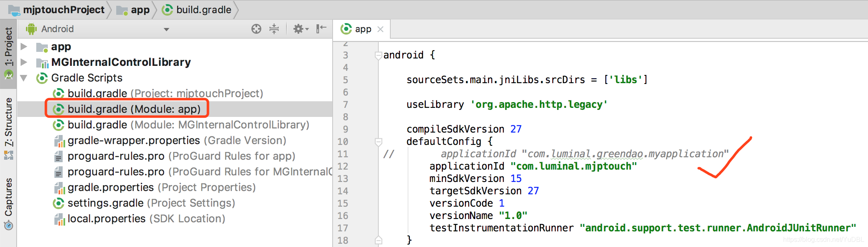Click gradle icon on app editor tab
This screenshot has width=868, height=247.
click(346, 29)
